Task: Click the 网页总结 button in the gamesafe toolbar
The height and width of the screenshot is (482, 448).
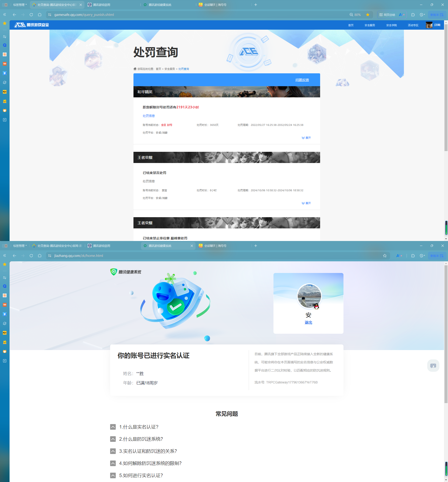Action: click(x=387, y=14)
